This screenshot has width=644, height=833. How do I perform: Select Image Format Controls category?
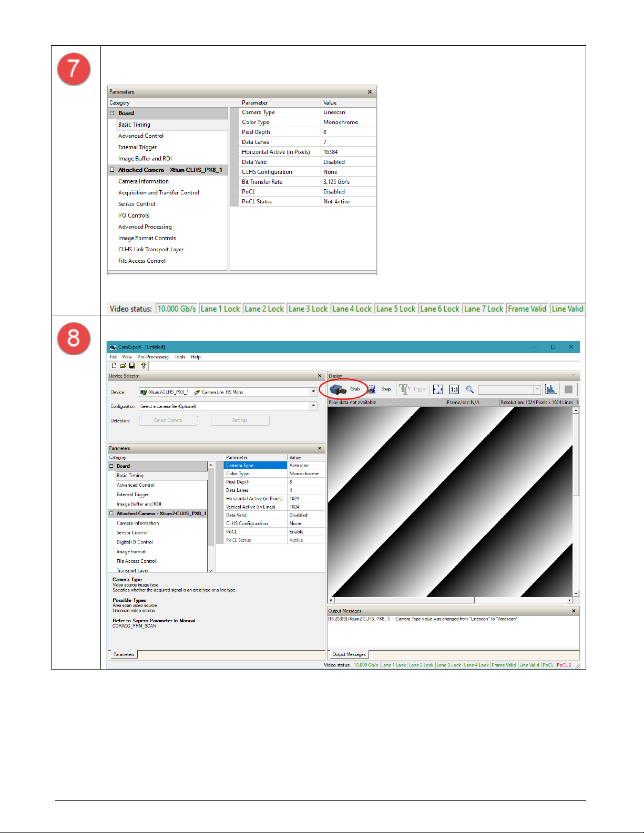(x=147, y=238)
